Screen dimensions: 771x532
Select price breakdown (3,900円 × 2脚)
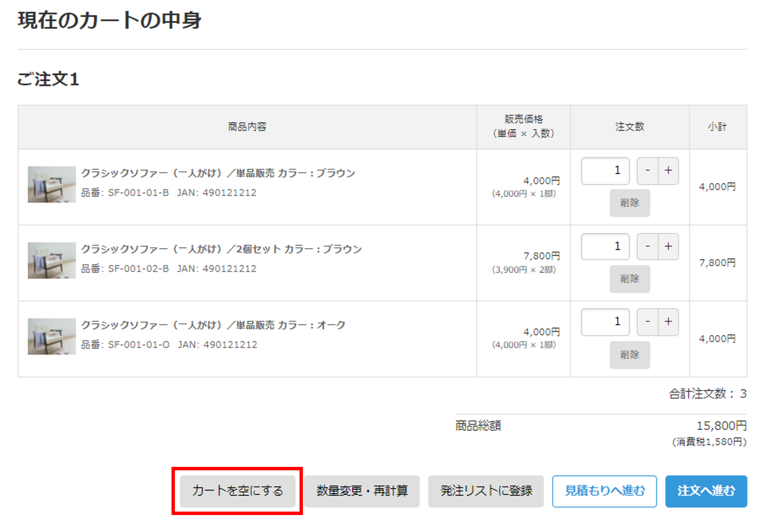pos(524,270)
